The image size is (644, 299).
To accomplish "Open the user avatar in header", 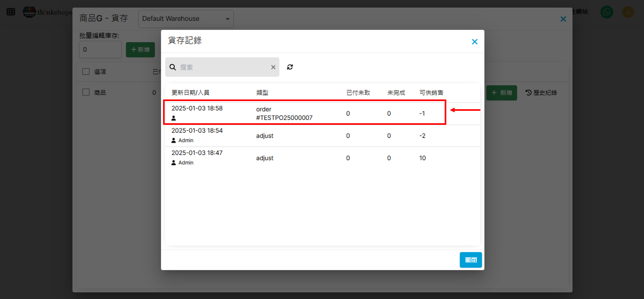I will [628, 12].
